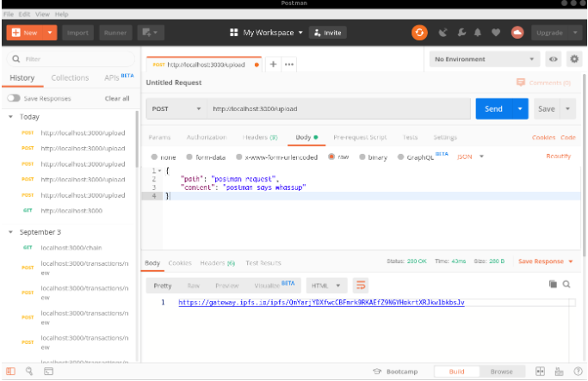Collapse the September 3 history group

point(10,232)
